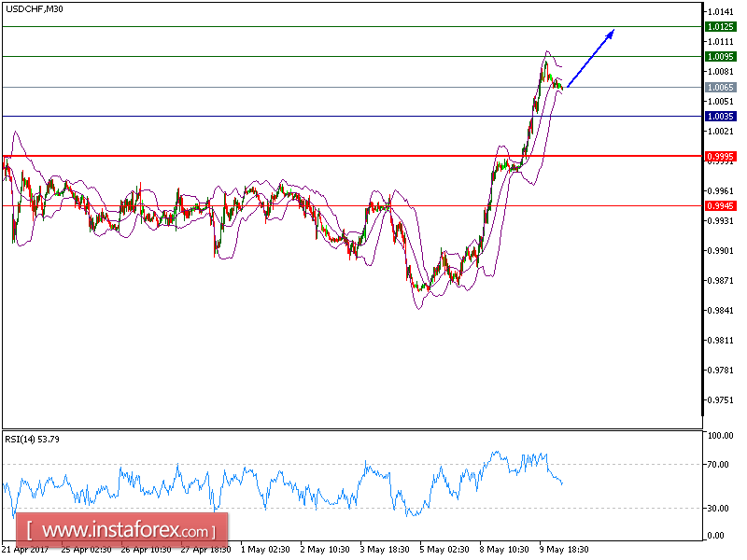
Task: Click the 2 May 10:30 time label
Action: click(x=325, y=550)
